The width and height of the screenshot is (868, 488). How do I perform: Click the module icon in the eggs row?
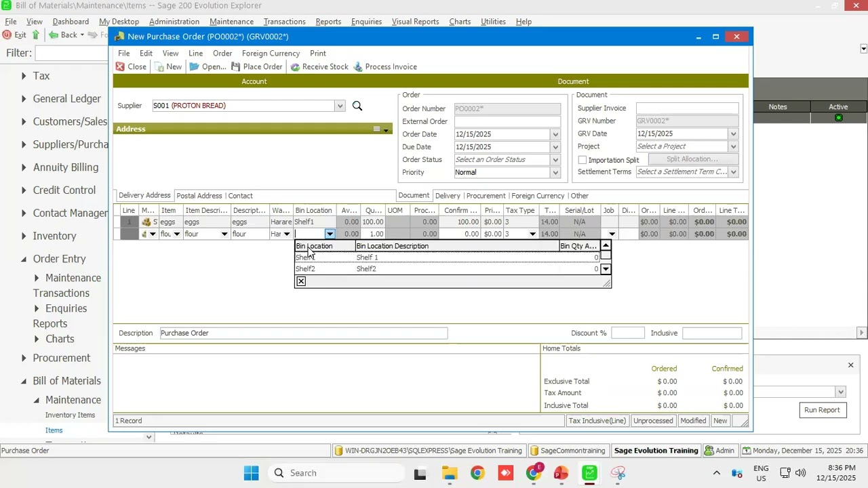tap(146, 222)
